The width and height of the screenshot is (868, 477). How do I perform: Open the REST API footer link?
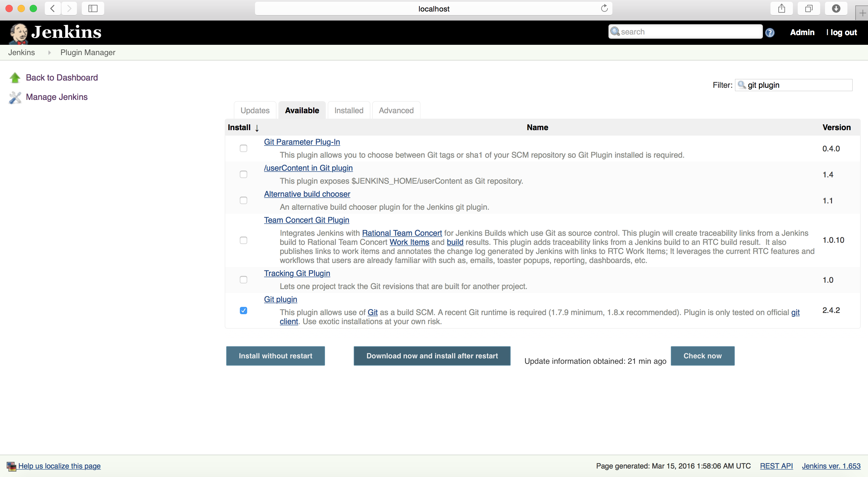click(776, 466)
